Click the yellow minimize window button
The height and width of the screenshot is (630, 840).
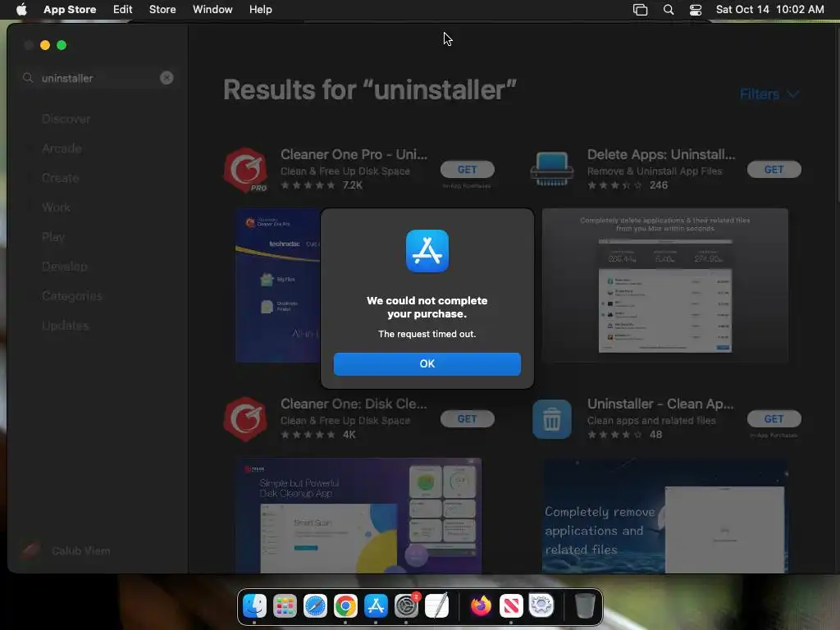[45, 46]
